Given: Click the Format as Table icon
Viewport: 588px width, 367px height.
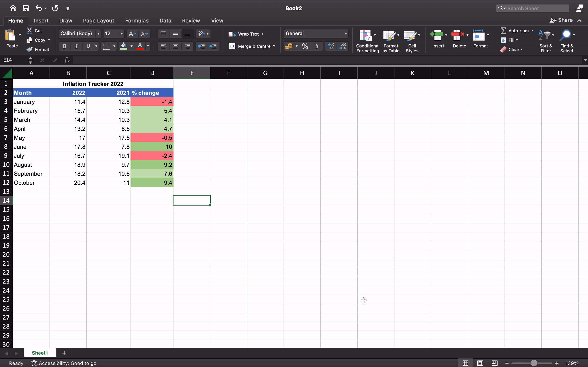Looking at the screenshot, I should 389,35.
